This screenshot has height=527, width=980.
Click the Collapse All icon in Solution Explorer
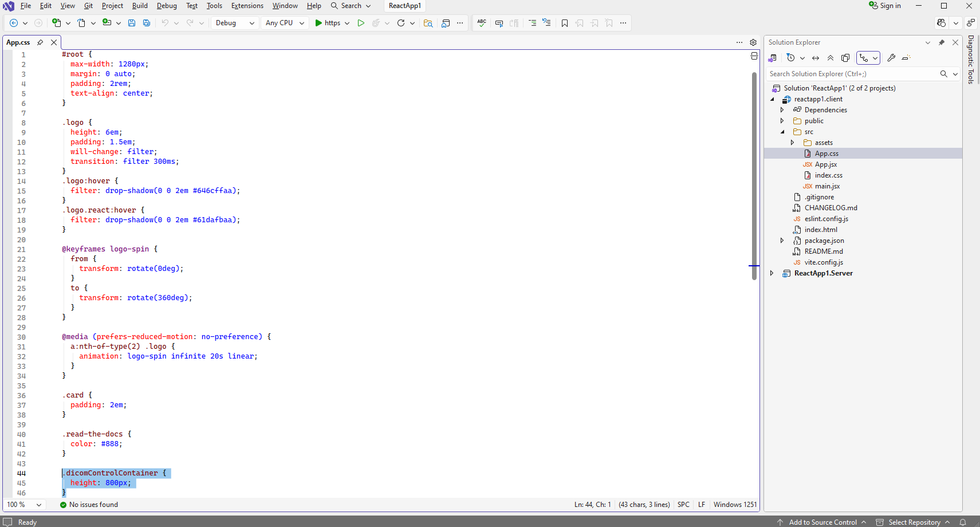pyautogui.click(x=831, y=58)
